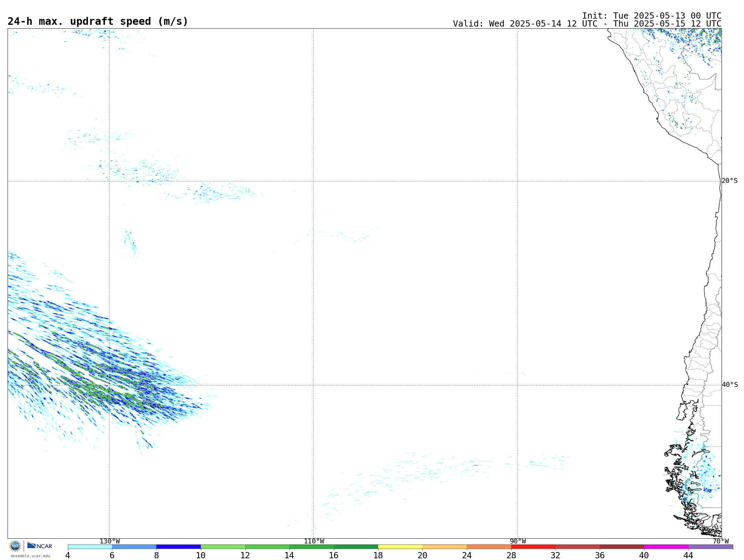Click the colorbar tick label 32
744x560 pixels.
(556, 555)
